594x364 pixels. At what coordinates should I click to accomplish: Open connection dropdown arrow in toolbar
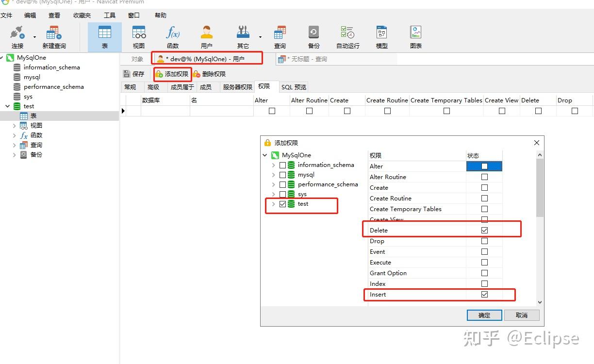(34, 37)
